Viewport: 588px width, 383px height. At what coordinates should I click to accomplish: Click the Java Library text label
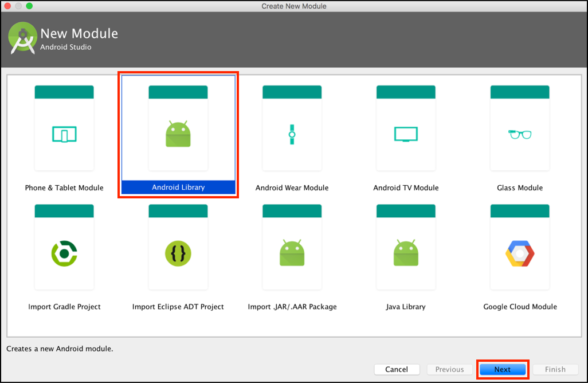(406, 307)
